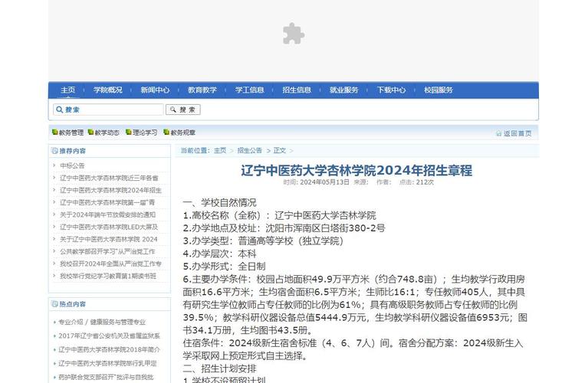Image resolution: width=588 pixels, height=383 pixels.
Task: Open 辽宁中医药大学杏林学院第一届 sidebar link
Action: 107,202
